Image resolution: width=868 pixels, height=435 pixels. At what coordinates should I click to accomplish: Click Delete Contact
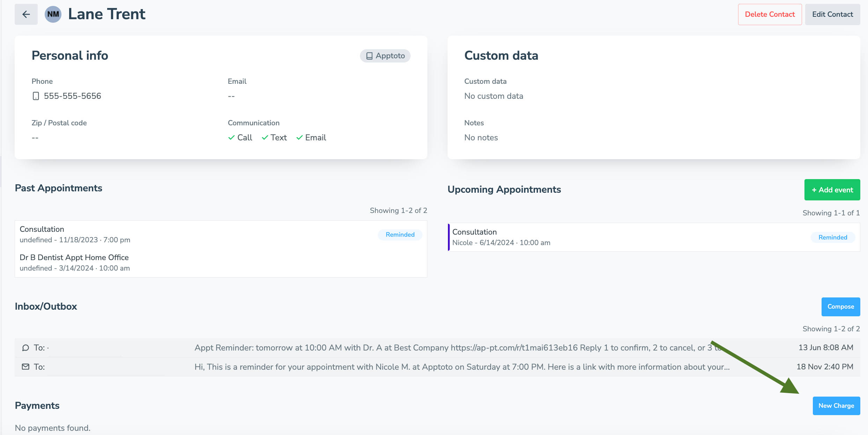click(x=770, y=14)
